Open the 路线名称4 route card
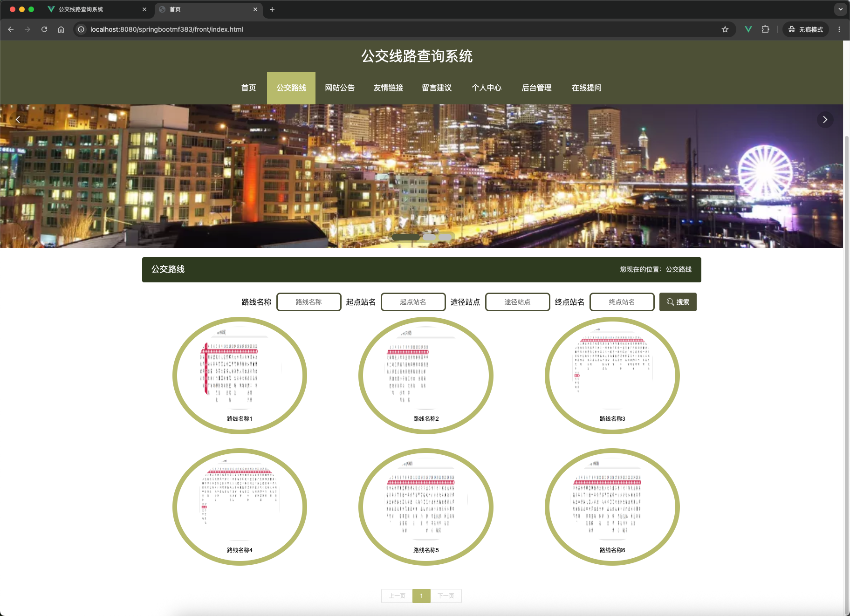 pyautogui.click(x=240, y=507)
